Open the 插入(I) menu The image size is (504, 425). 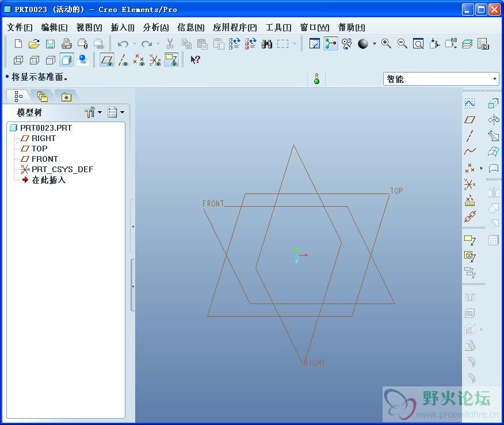pyautogui.click(x=123, y=27)
